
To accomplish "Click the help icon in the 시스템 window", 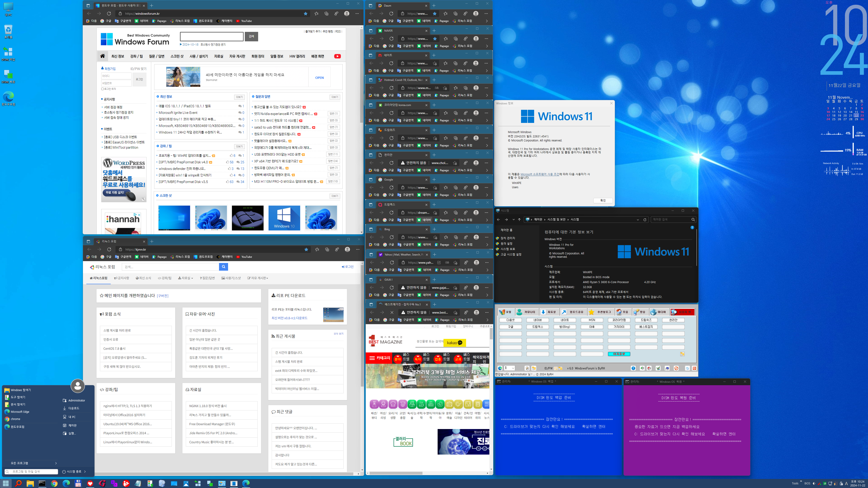I will pyautogui.click(x=692, y=228).
